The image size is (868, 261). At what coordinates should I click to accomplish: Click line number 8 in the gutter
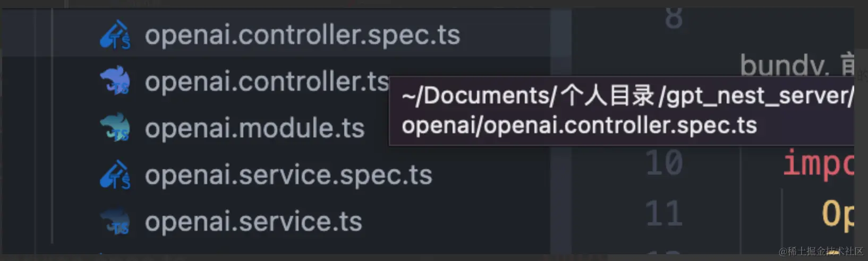pos(674,18)
